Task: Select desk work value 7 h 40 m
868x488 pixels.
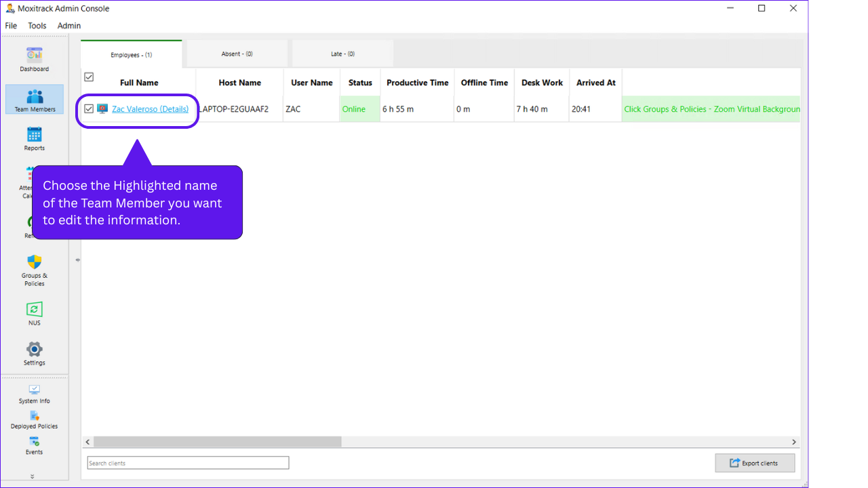Action: point(542,109)
